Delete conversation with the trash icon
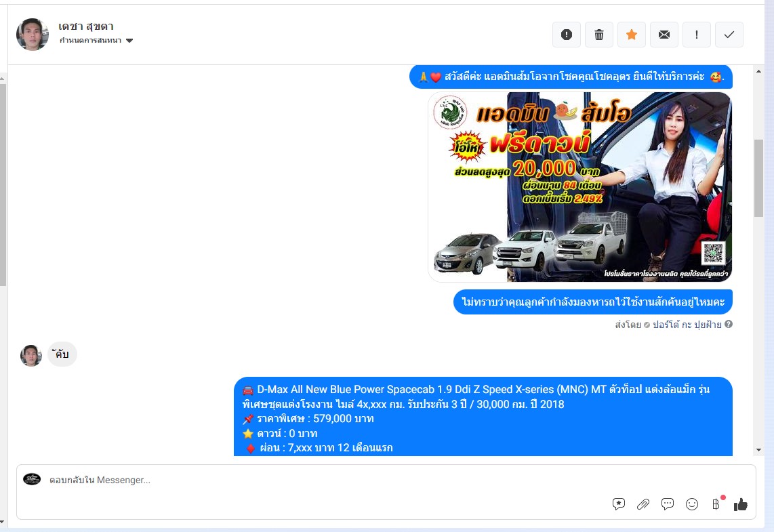The height and width of the screenshot is (532, 774). [x=598, y=35]
